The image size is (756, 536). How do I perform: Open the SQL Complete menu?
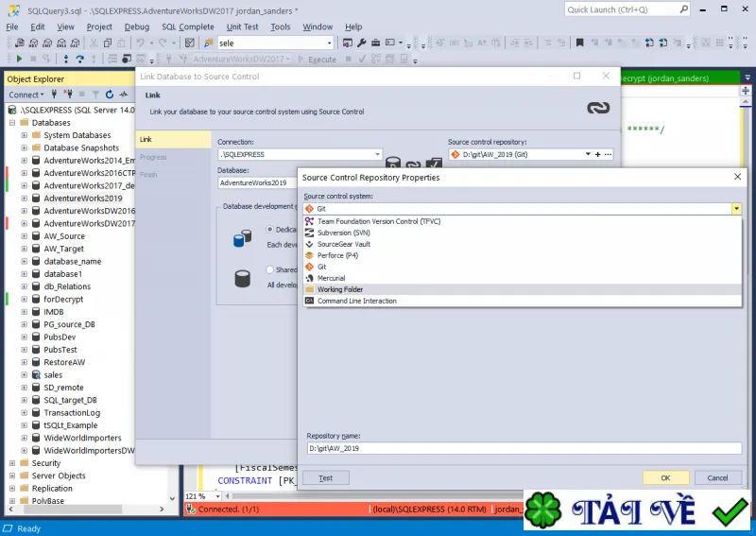187,27
